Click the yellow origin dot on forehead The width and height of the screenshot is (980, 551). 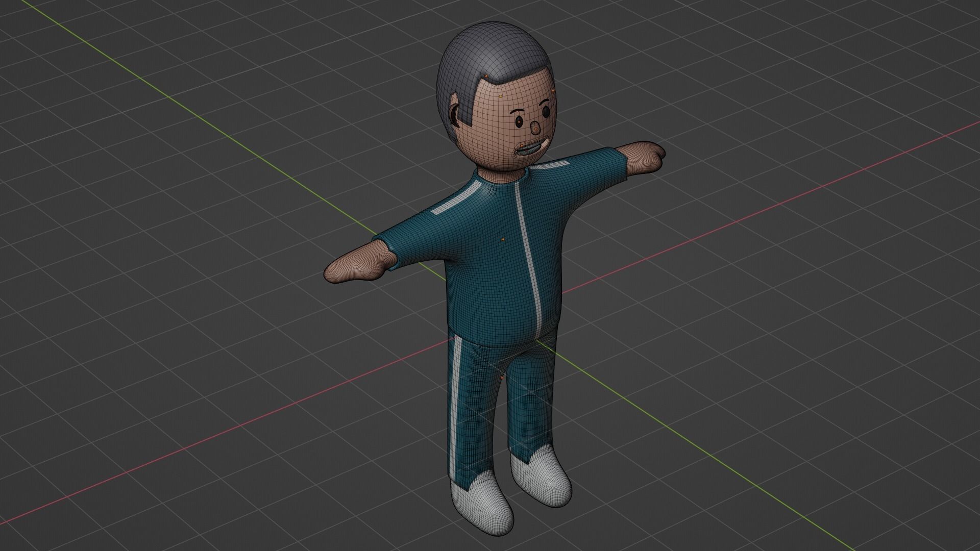point(501,96)
